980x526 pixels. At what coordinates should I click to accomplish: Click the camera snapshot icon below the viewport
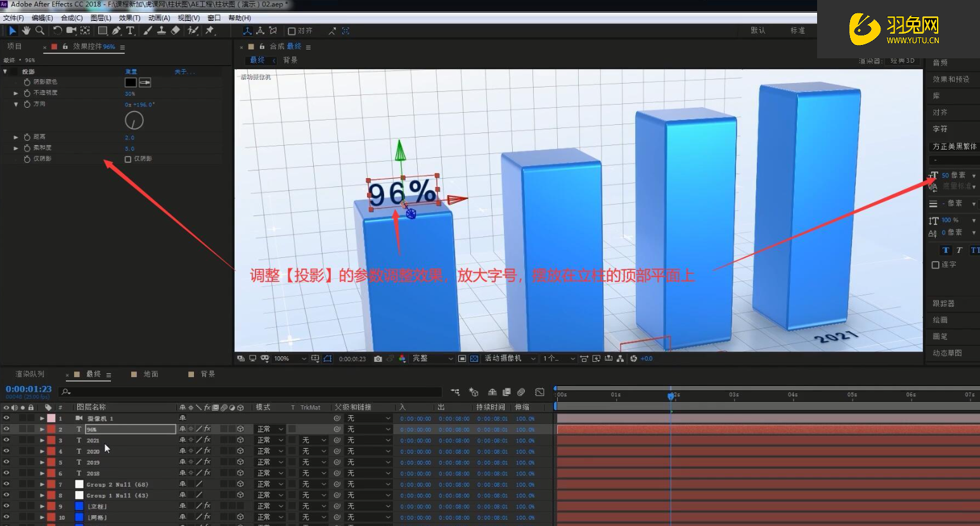pyautogui.click(x=378, y=358)
